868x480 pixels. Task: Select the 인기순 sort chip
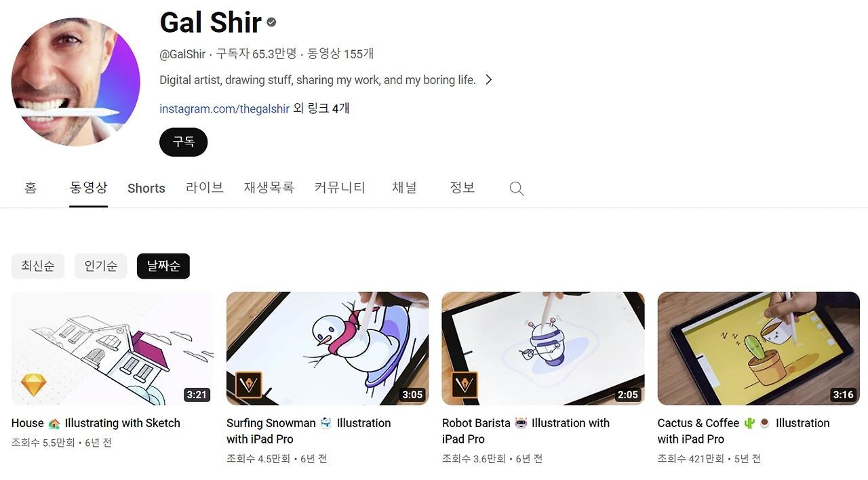point(101,266)
